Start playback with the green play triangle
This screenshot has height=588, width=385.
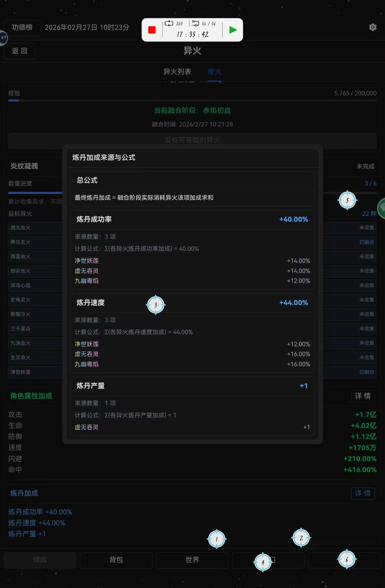coord(233,30)
